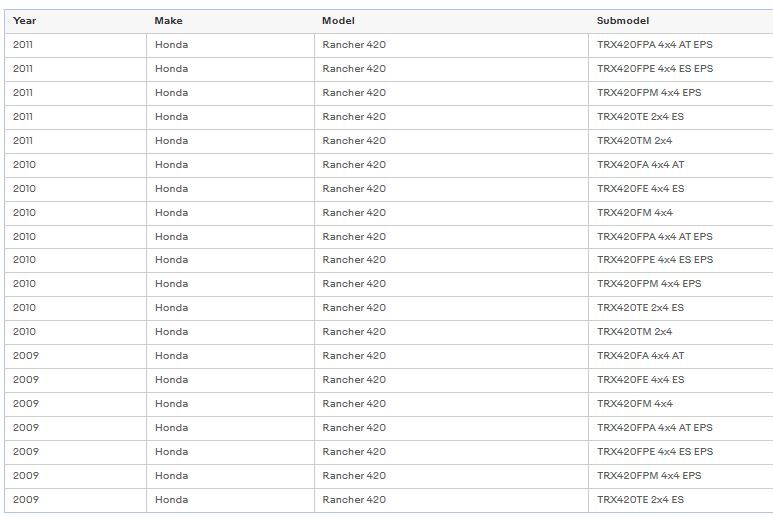773x517 pixels.
Task: Select the 2010 TRX420FA 4x4 AT submodel
Action: 640,165
